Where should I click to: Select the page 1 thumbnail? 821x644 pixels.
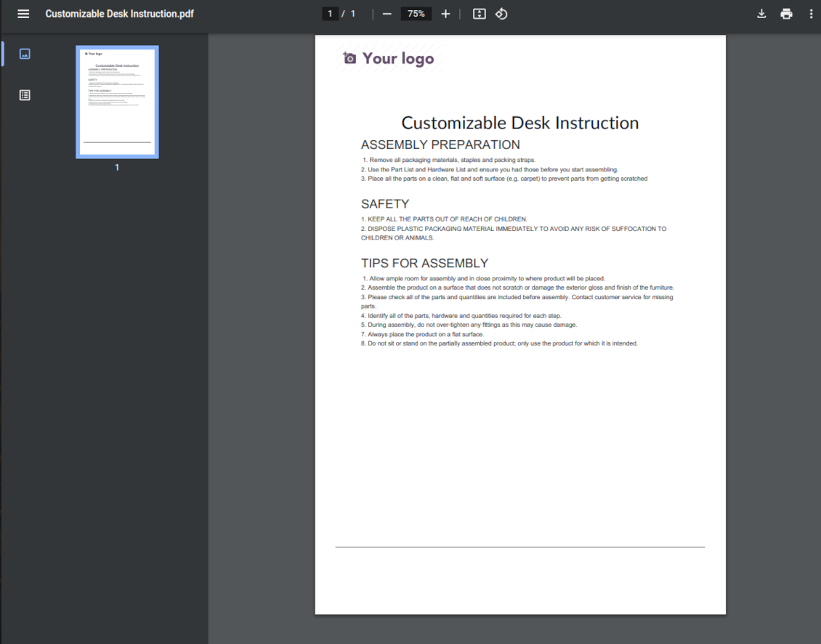point(117,102)
